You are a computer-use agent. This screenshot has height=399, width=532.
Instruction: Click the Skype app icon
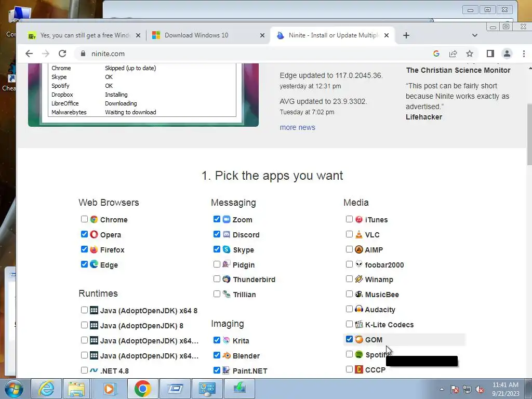point(227,249)
